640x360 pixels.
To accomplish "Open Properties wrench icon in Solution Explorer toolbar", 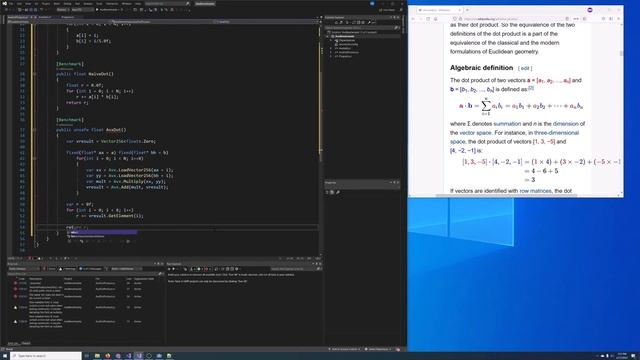I will pyautogui.click(x=369, y=22).
